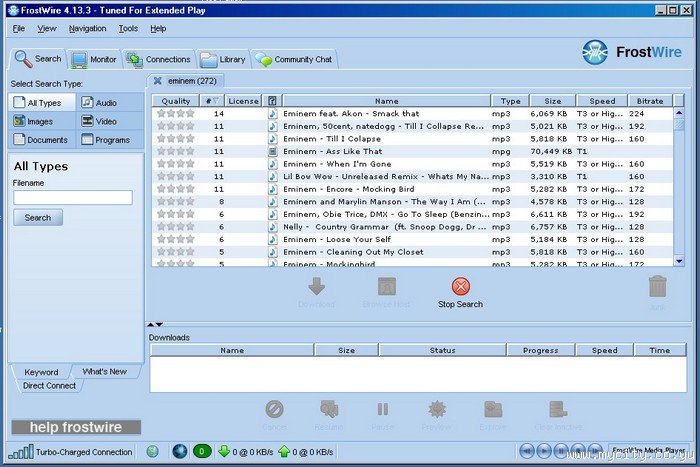Select Programs search type
Viewport: 700px width, 467px height.
(110, 140)
